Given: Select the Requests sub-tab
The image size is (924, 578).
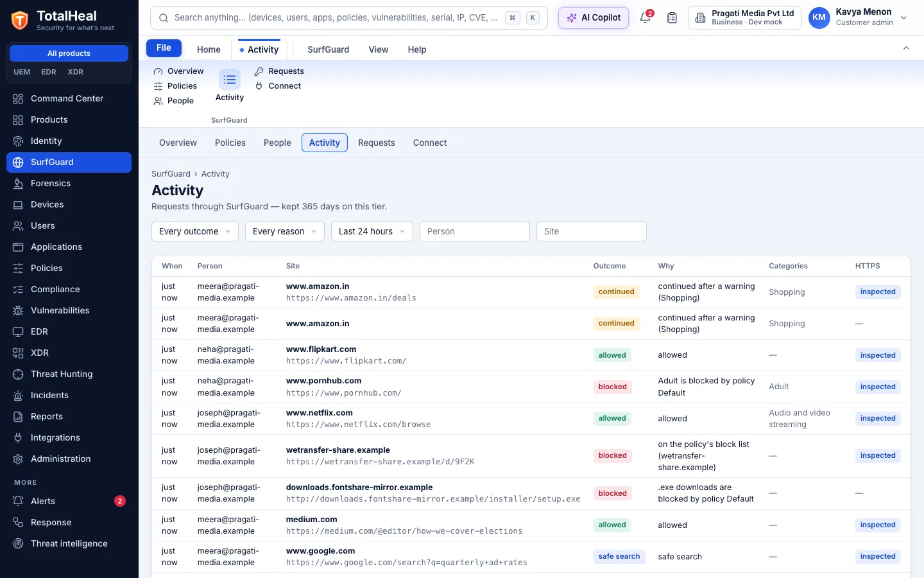Looking at the screenshot, I should pos(377,143).
